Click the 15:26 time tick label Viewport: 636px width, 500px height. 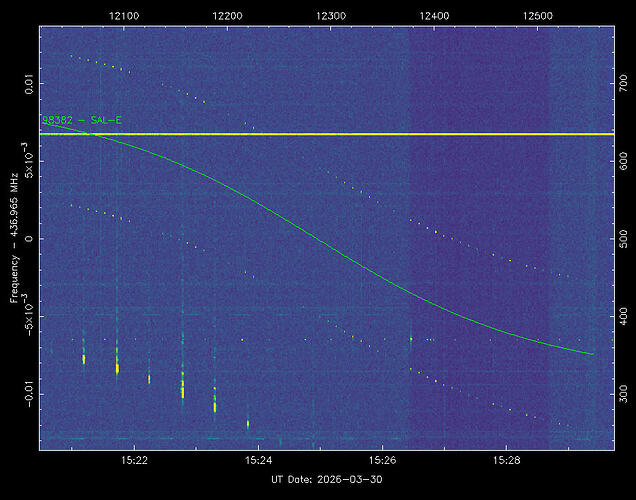(x=383, y=461)
